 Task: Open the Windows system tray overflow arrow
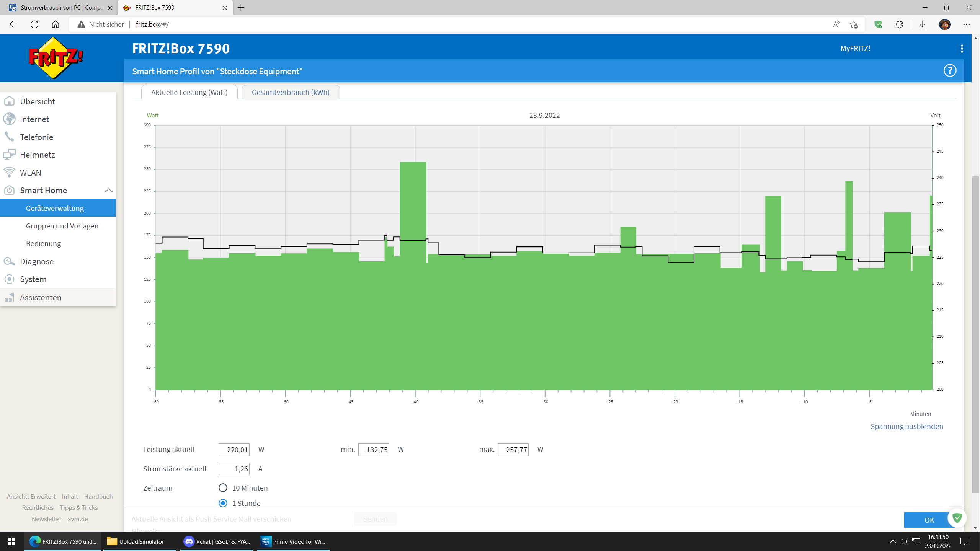893,541
